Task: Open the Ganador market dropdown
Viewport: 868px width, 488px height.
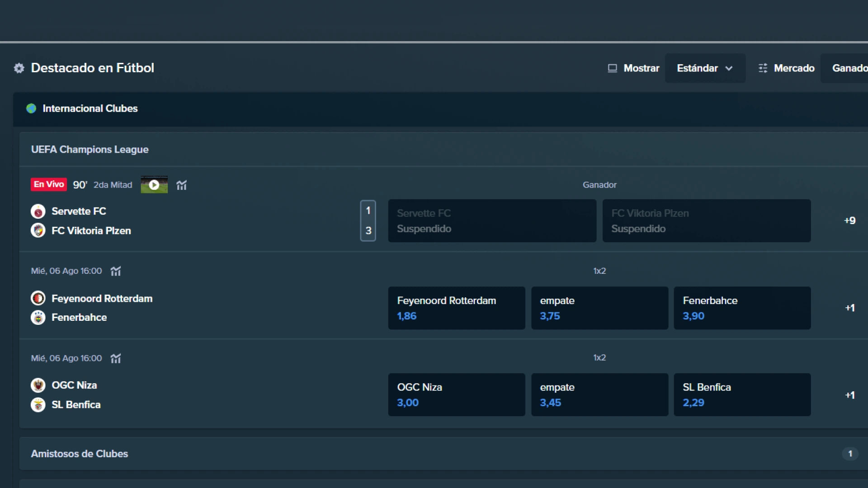Action: (844, 68)
